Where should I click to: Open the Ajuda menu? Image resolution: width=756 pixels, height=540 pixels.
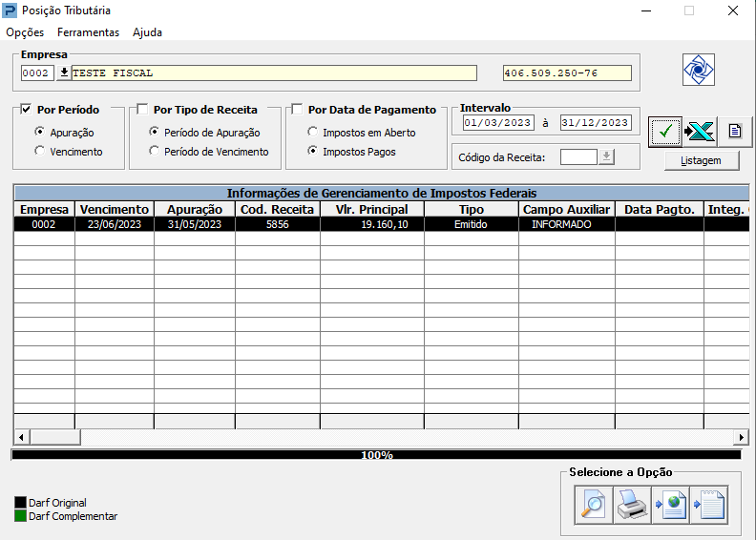[148, 32]
